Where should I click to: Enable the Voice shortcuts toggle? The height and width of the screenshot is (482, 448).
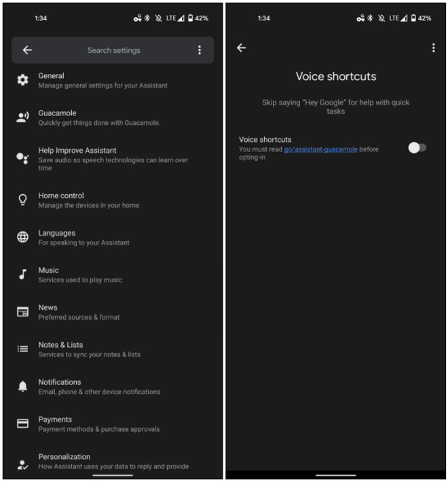click(x=417, y=148)
